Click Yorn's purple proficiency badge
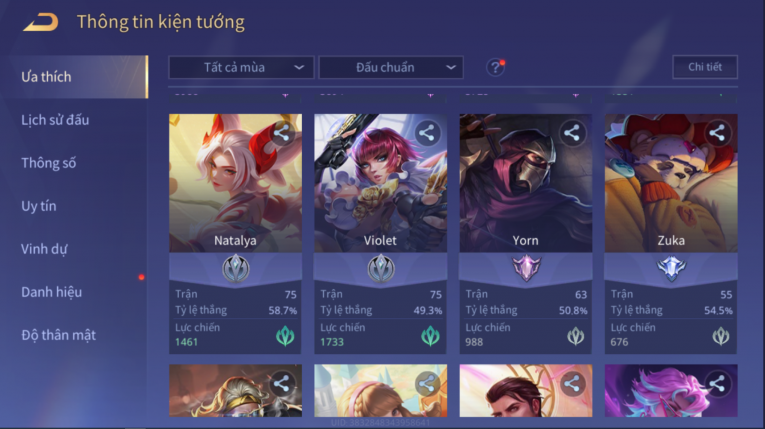Screen dimensions: 765x429 [x=526, y=268]
